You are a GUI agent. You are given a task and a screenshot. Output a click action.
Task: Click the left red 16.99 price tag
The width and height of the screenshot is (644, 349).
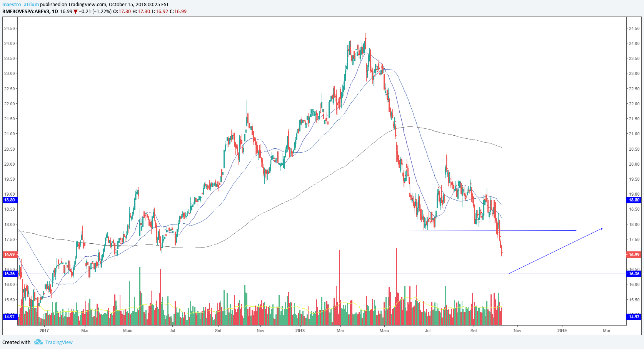(x=9, y=254)
